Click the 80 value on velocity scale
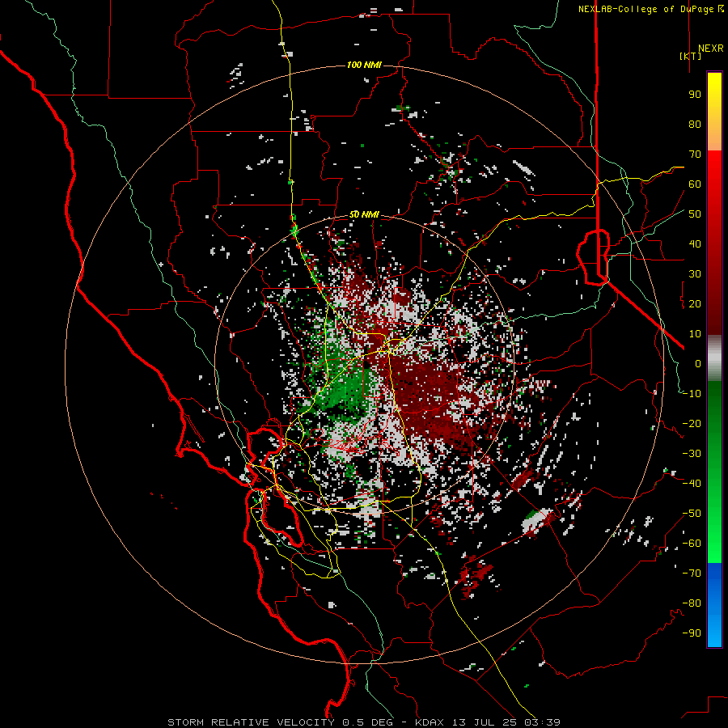The image size is (728, 728). pyautogui.click(x=695, y=125)
